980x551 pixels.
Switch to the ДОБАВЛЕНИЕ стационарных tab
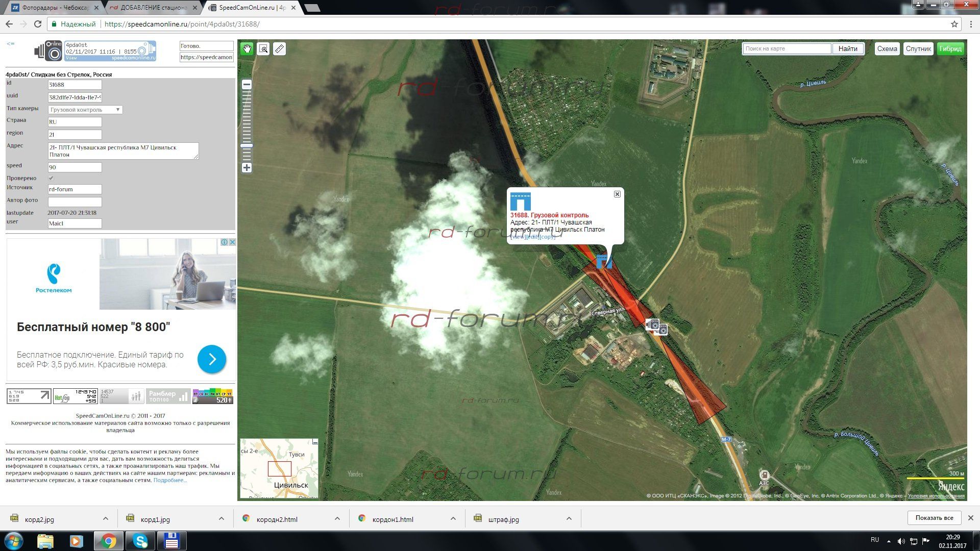153,8
